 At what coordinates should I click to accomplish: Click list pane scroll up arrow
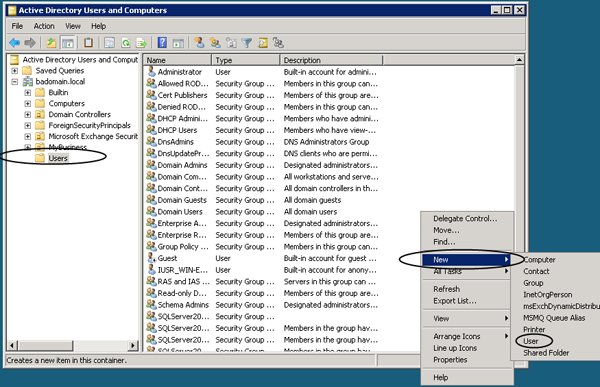coord(519,60)
